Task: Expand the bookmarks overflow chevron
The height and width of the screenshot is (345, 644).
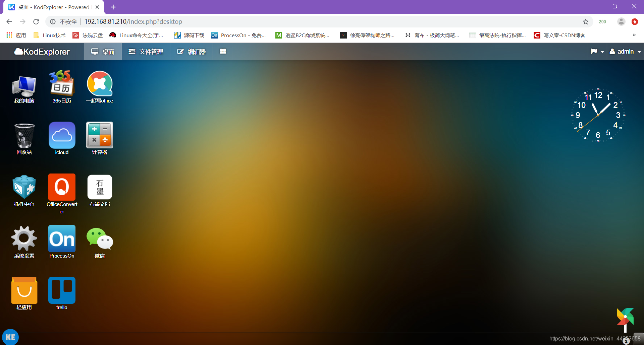Action: tap(634, 35)
